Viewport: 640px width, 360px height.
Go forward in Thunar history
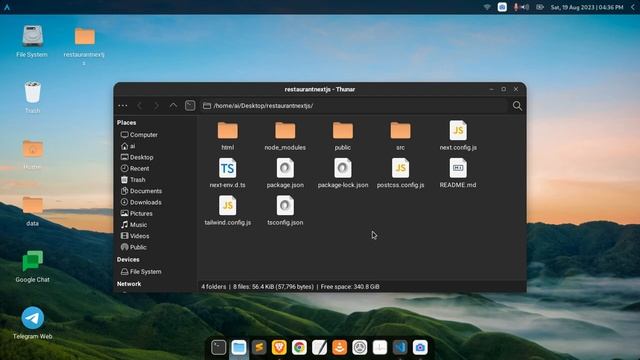156,106
